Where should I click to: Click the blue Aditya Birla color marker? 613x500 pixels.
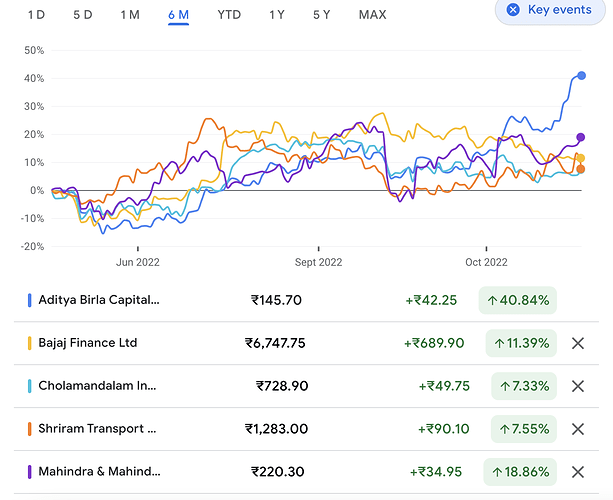(30, 300)
